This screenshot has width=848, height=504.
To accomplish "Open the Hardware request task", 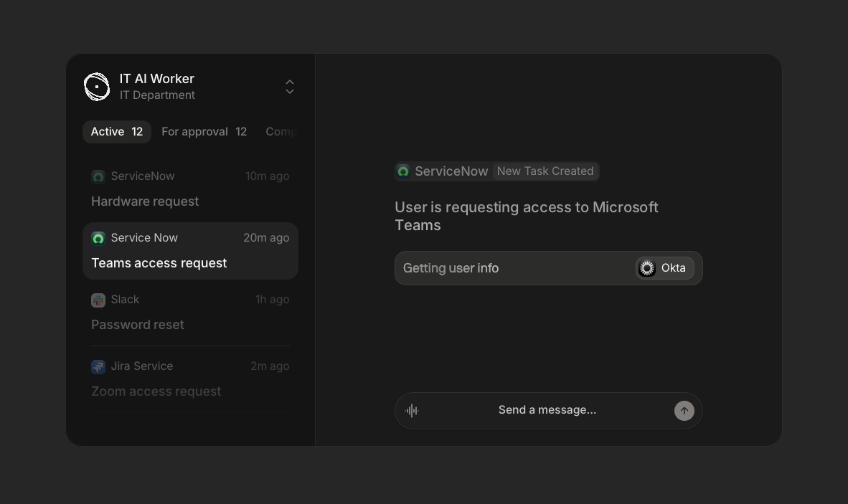I will (x=190, y=189).
